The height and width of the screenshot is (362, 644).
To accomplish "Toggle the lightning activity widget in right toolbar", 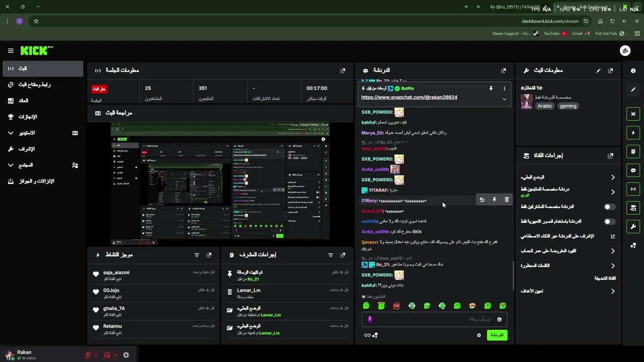I will click(633, 133).
